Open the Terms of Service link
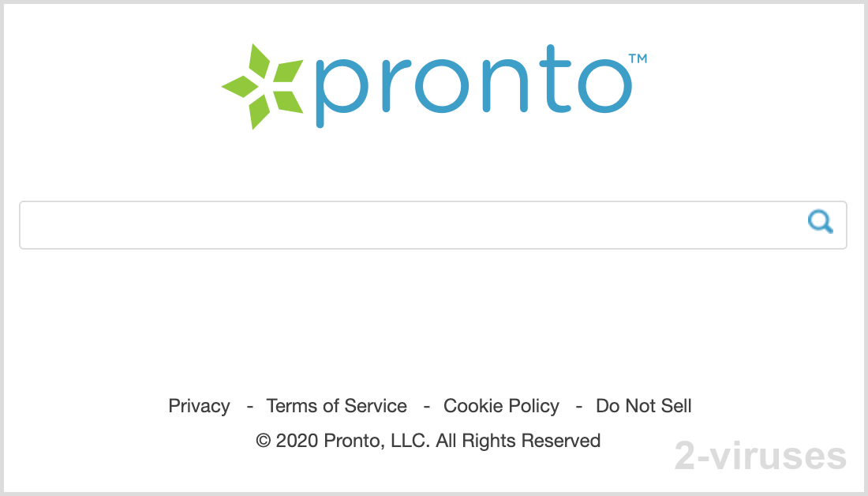This screenshot has width=868, height=496. pos(336,406)
